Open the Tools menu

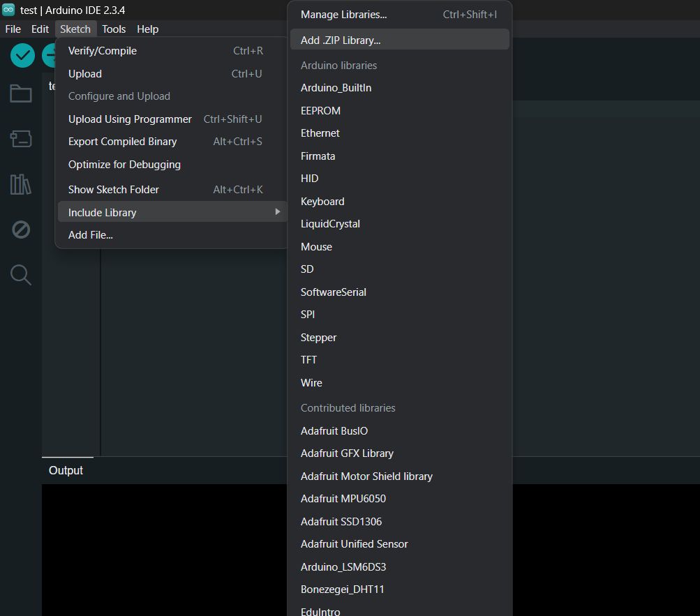coord(114,29)
